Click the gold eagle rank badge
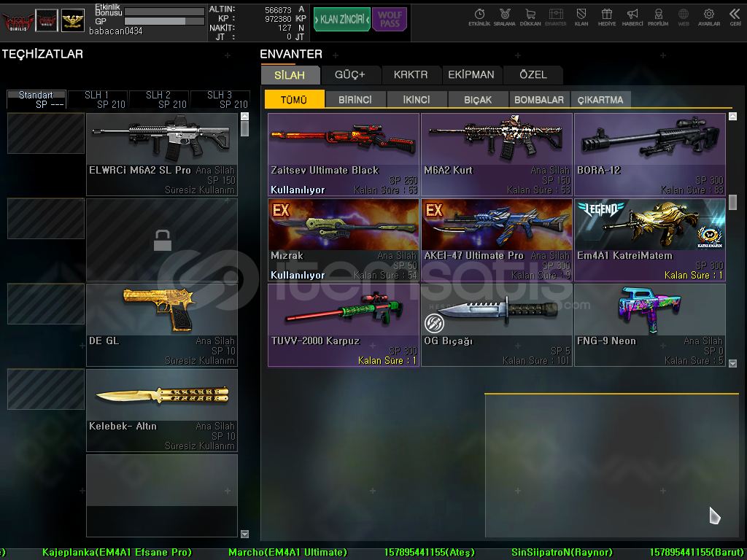The image size is (747, 560). (73, 20)
